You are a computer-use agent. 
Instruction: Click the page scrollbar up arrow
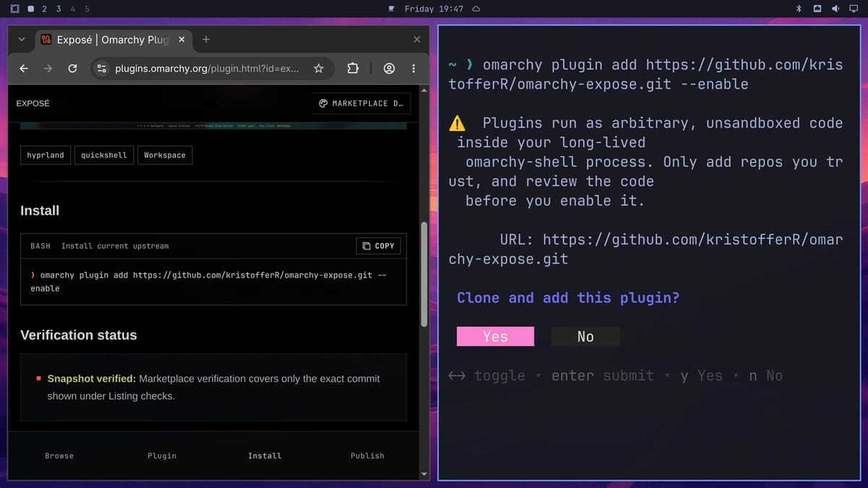tap(425, 90)
